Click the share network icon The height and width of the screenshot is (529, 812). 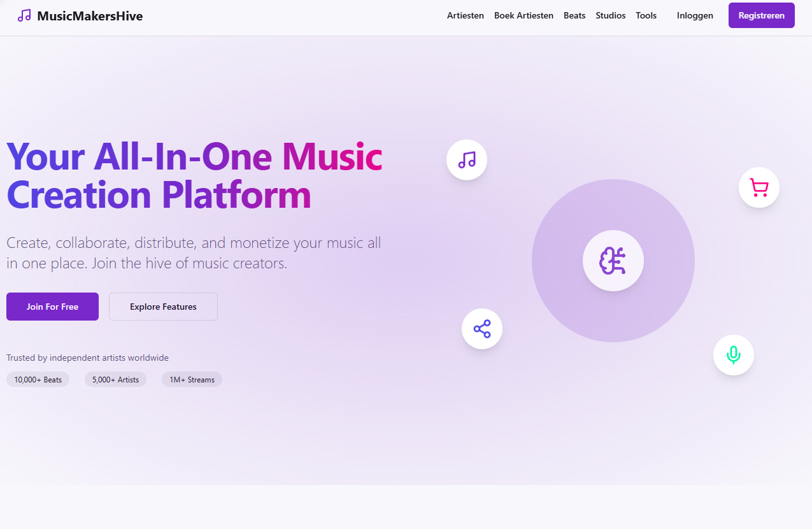481,328
